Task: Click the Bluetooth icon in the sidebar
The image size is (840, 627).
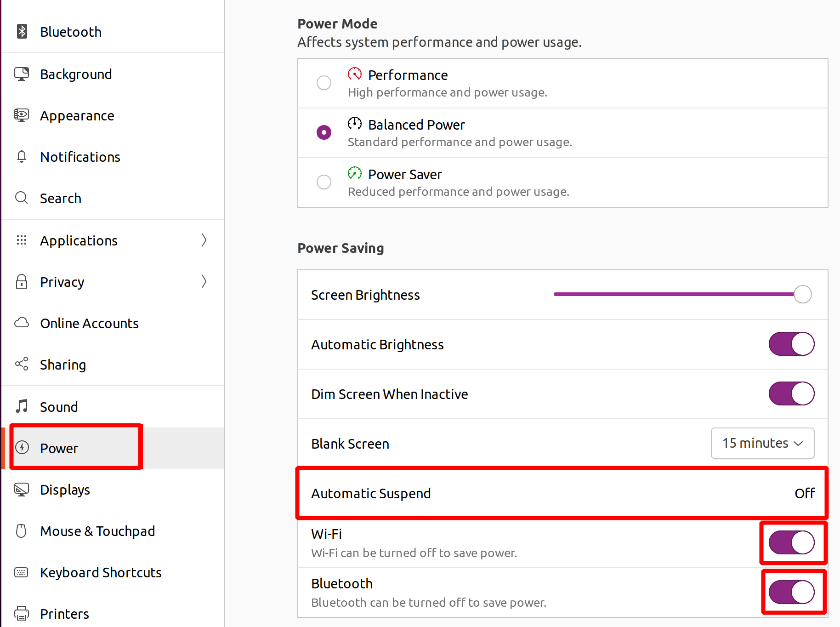Action: pos(22,31)
